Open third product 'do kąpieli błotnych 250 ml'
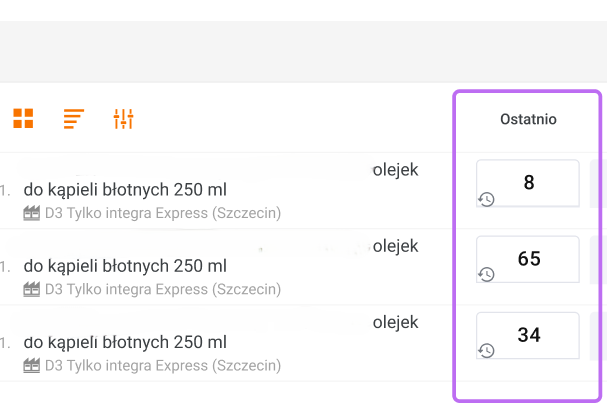Viewport: 607px width, 417px height. (125, 342)
